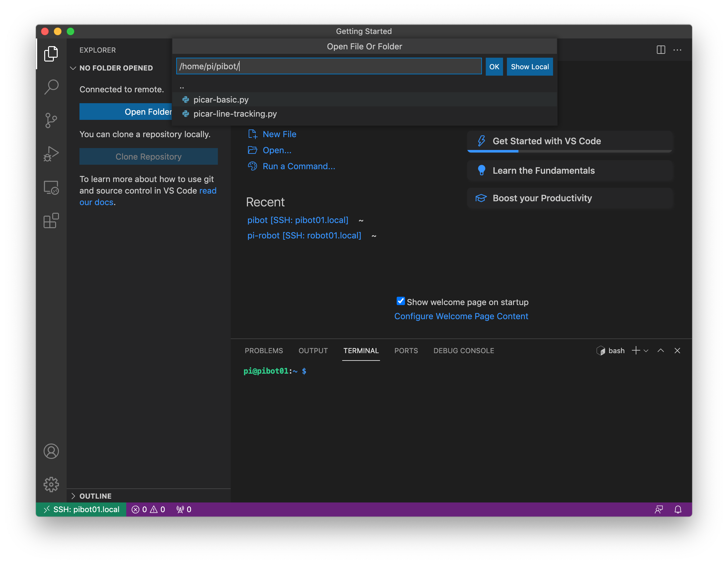Maximize the panel with the caret icon
The width and height of the screenshot is (728, 564).
tap(660, 350)
